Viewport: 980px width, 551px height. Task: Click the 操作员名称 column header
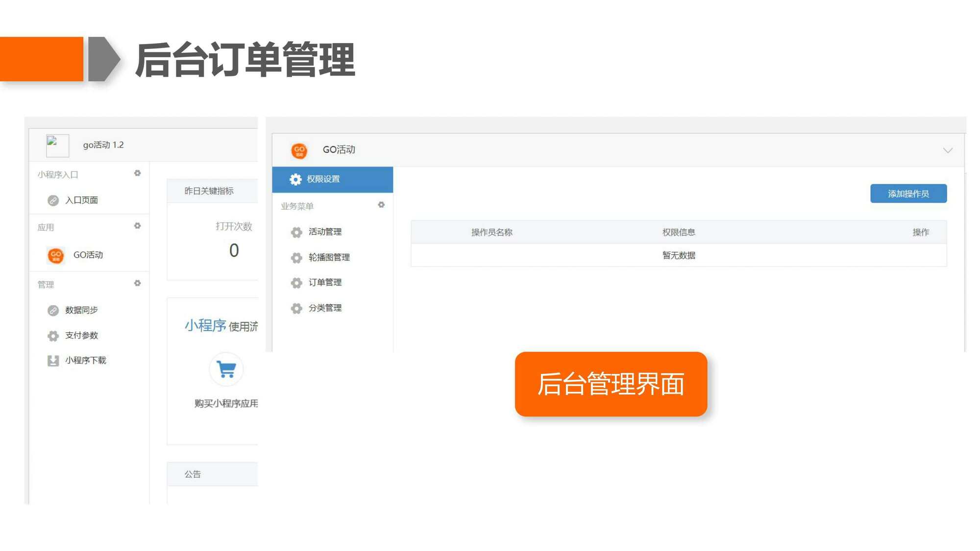(491, 232)
